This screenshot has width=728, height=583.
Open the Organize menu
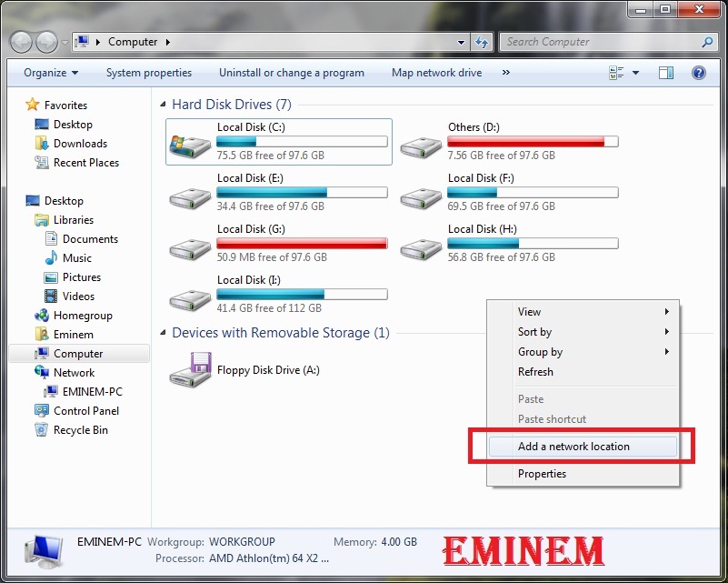tap(51, 73)
